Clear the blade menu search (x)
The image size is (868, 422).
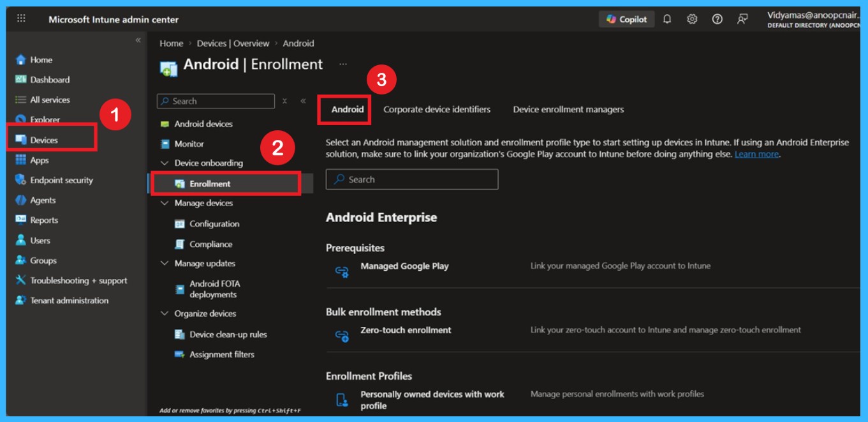284,101
